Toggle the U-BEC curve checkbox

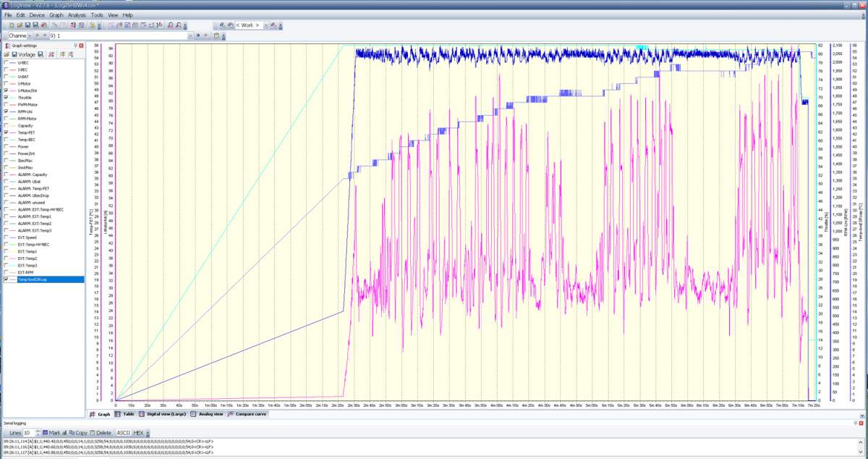tap(7, 62)
